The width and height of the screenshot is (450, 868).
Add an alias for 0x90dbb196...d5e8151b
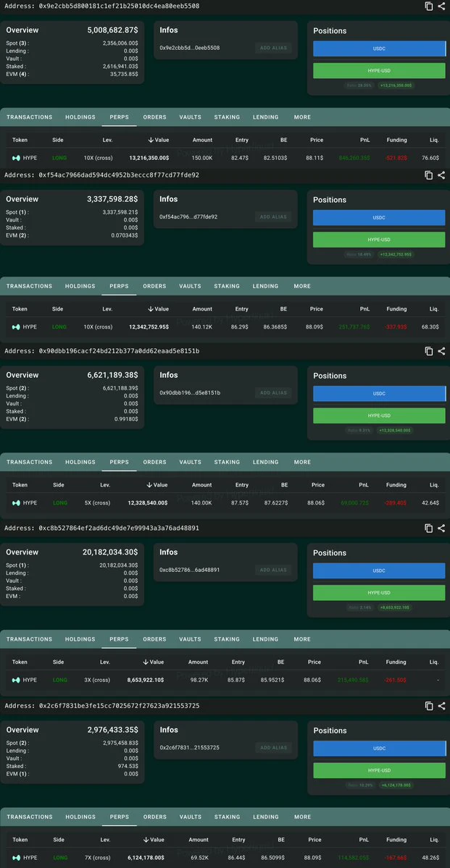273,393
